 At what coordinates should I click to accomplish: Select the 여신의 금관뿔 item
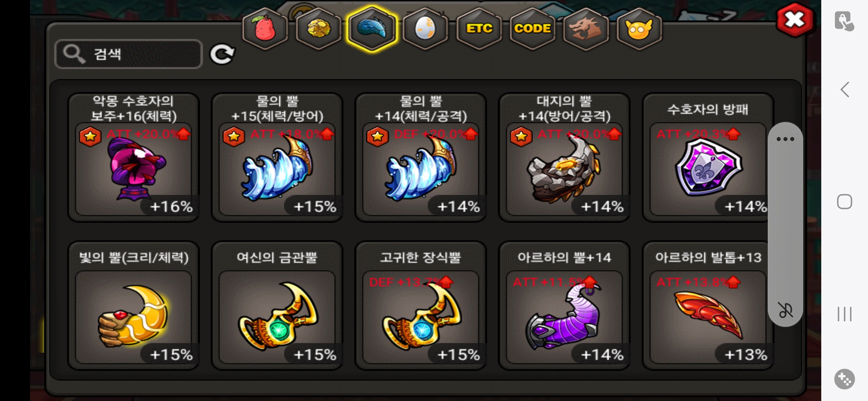click(277, 306)
